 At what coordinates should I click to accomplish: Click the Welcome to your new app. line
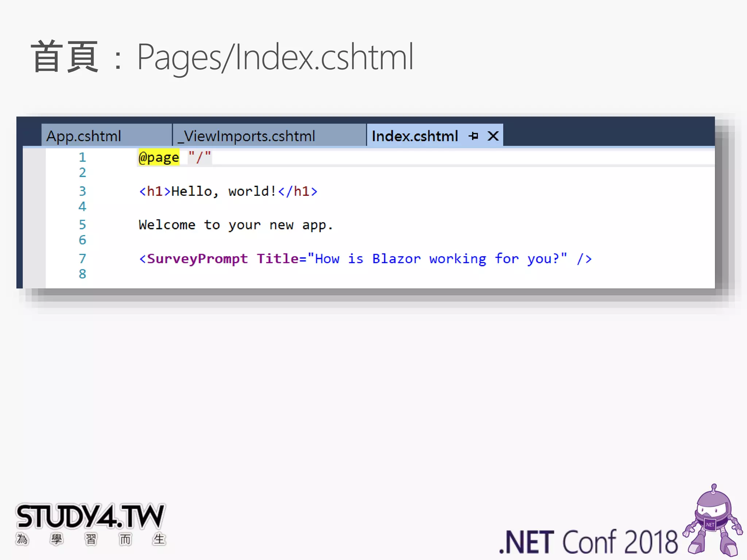coord(236,225)
